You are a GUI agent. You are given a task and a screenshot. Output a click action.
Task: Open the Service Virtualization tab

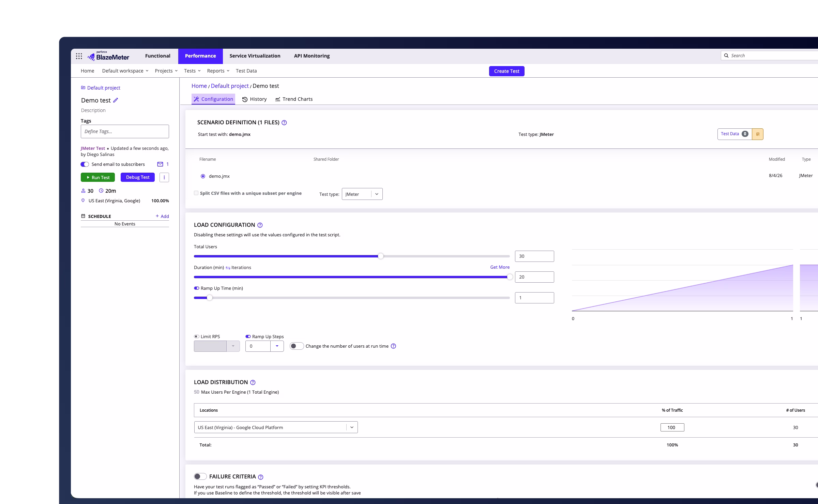(255, 56)
